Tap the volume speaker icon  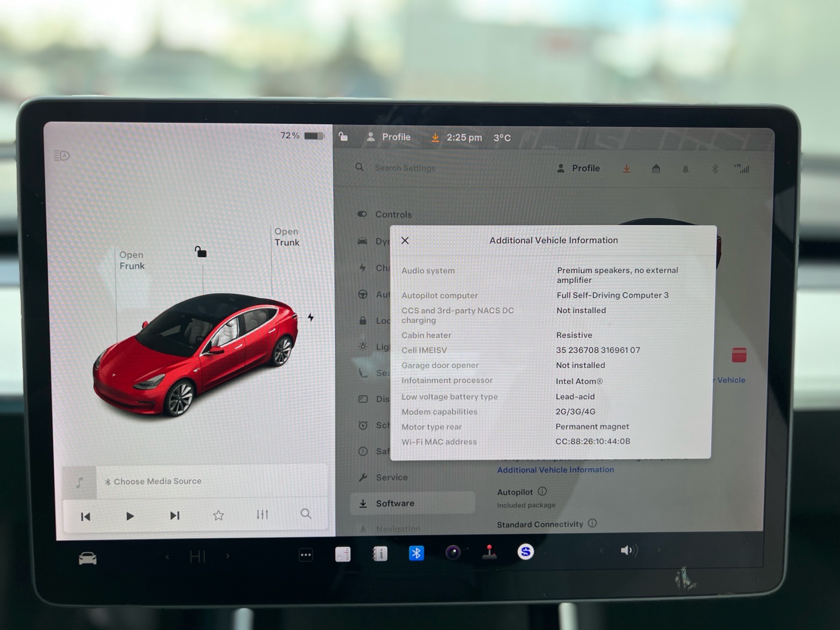click(628, 550)
